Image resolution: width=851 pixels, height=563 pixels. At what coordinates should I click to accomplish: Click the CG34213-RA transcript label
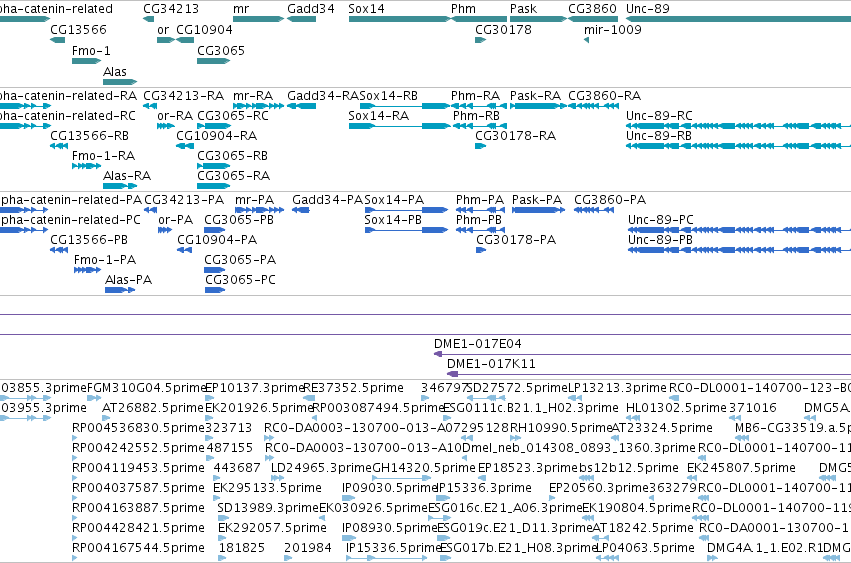click(x=183, y=96)
